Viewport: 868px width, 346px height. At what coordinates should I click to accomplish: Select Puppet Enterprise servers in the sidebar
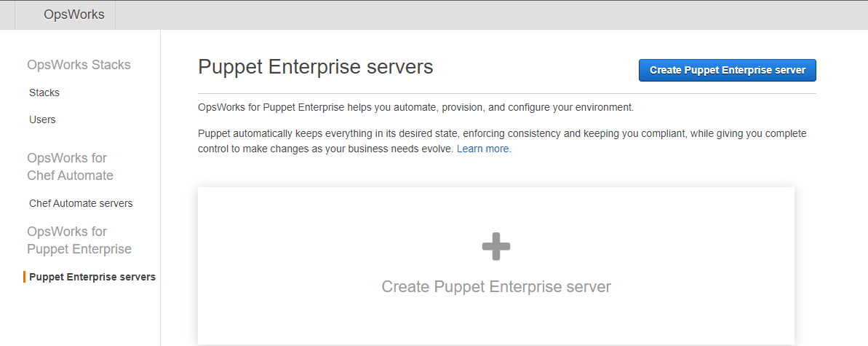(92, 277)
